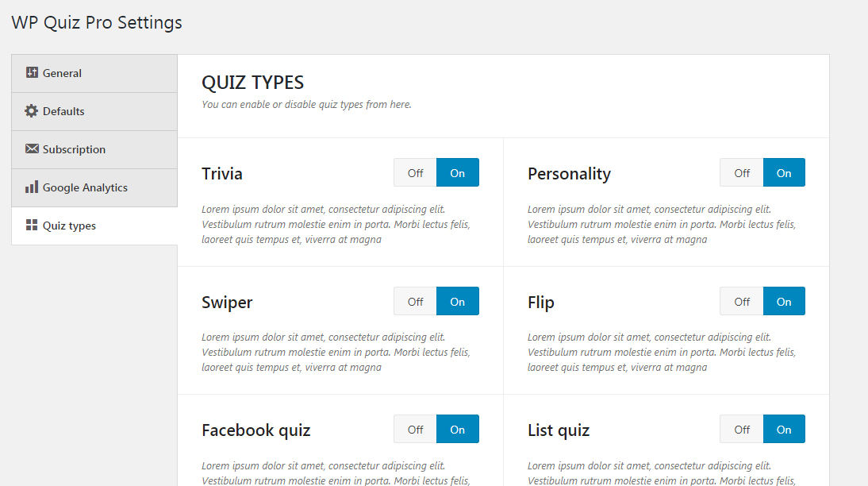
Task: Enable Facebook quiz with On
Action: click(x=458, y=430)
